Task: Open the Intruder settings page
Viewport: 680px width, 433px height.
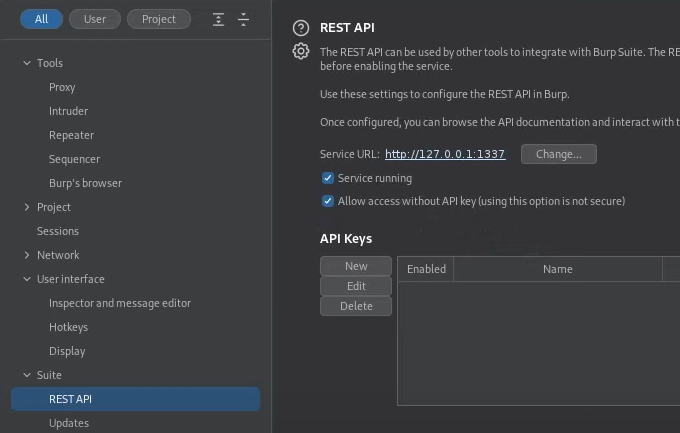Action: [68, 111]
